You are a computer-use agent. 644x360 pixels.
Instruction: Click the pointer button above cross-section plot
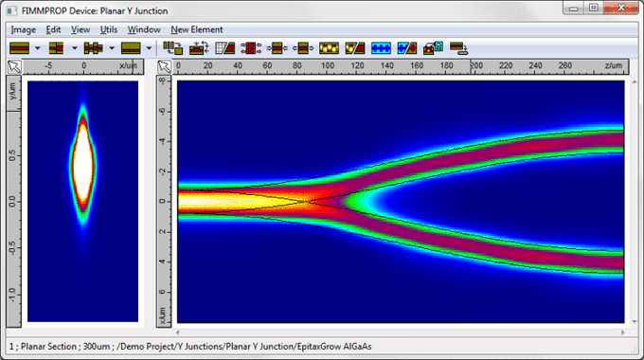click(14, 66)
